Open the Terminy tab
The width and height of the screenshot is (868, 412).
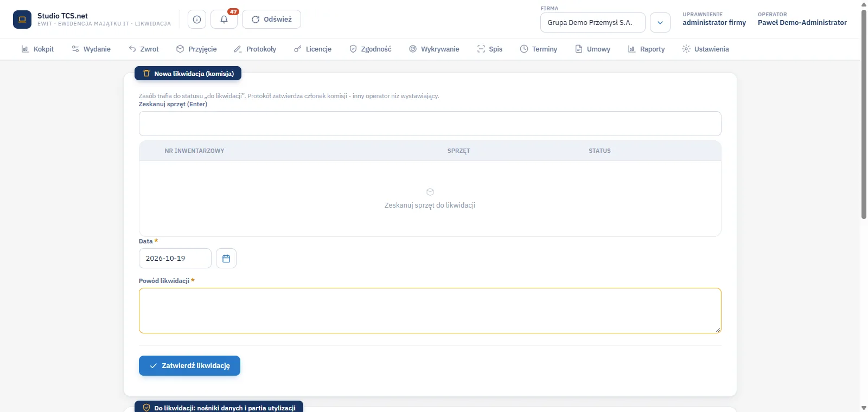coord(539,49)
